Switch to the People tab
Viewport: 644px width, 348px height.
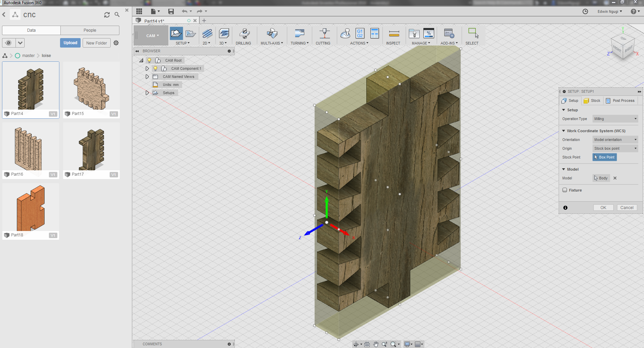coord(90,30)
